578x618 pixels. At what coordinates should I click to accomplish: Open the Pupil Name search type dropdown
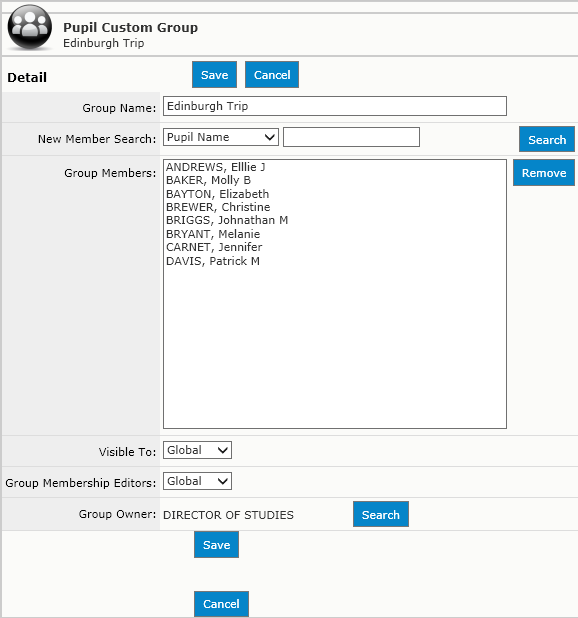coord(221,137)
